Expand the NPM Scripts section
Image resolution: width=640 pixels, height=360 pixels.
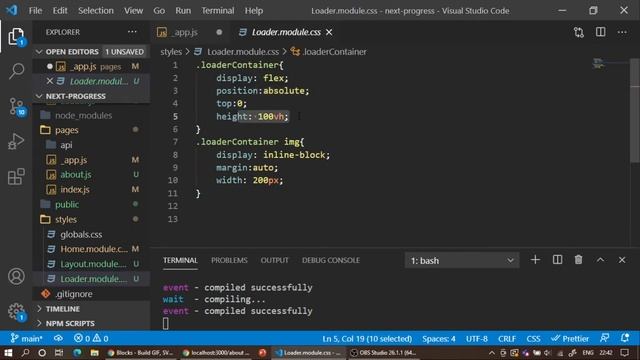91,323
